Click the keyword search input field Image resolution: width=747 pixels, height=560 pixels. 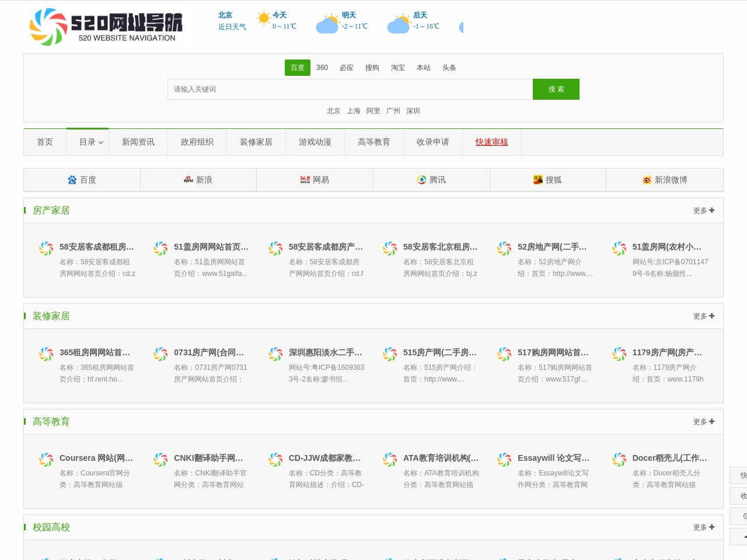(x=350, y=89)
